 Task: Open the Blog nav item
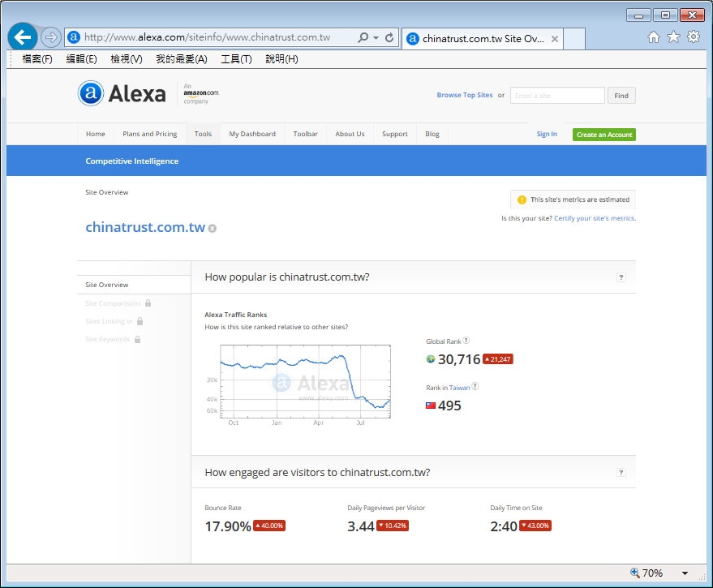coord(432,134)
